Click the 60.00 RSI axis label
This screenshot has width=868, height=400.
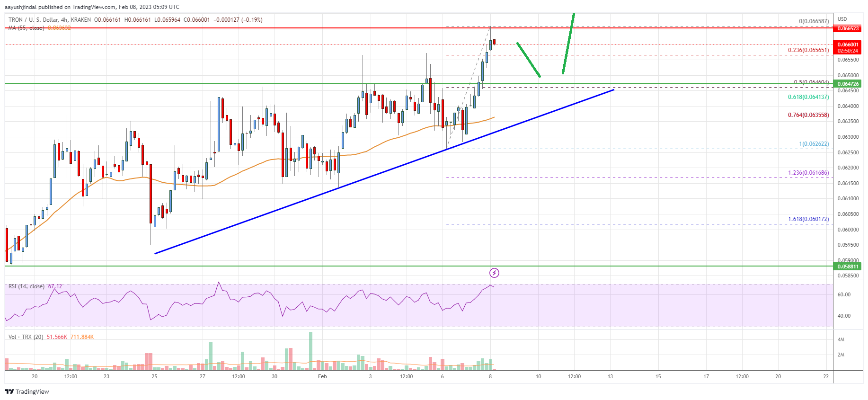tap(844, 294)
